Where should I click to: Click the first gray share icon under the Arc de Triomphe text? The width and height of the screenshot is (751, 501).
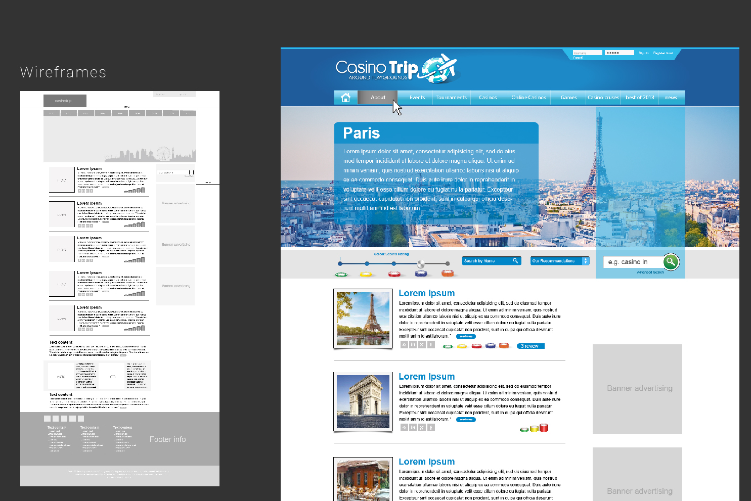(404, 427)
